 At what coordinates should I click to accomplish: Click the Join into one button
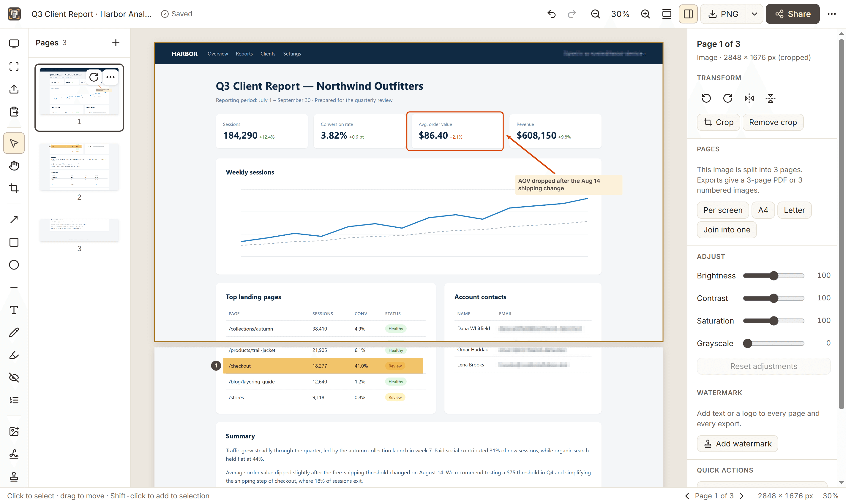tap(726, 230)
